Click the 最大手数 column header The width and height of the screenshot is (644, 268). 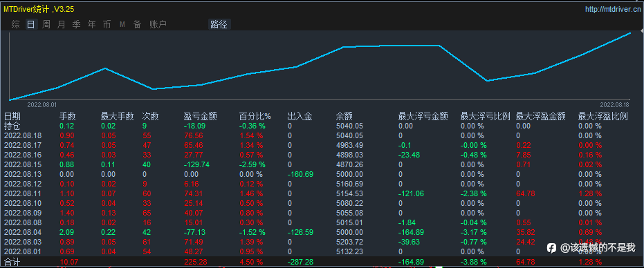click(118, 117)
